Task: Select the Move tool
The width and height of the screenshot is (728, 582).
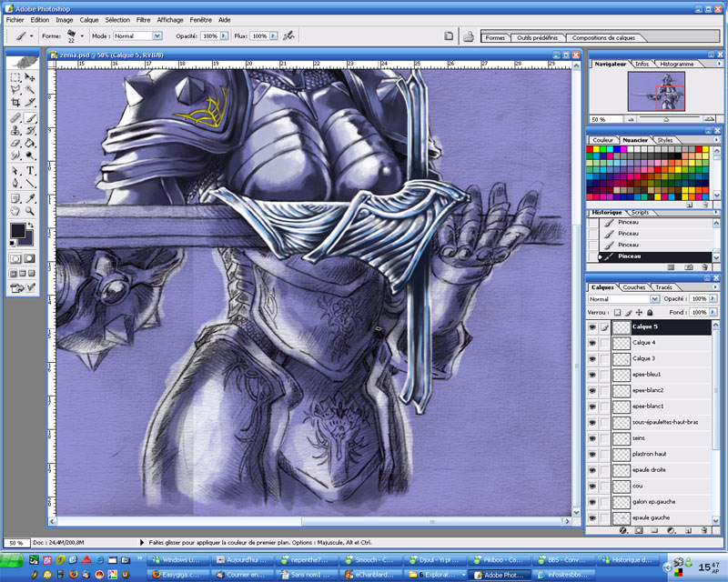Action: coord(30,77)
